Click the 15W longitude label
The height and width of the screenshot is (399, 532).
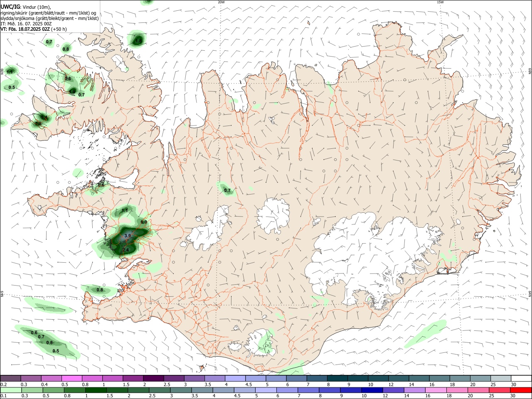(440, 2)
